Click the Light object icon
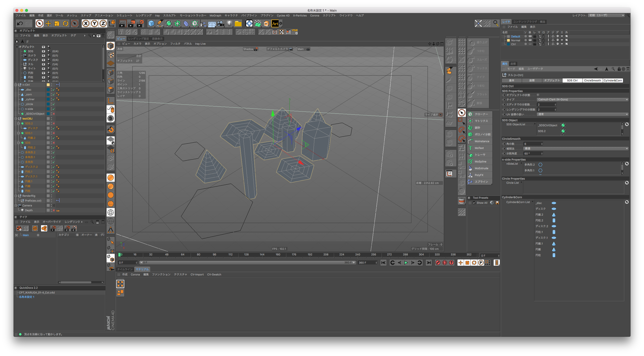Screen dimensions: 644x356 229,24
